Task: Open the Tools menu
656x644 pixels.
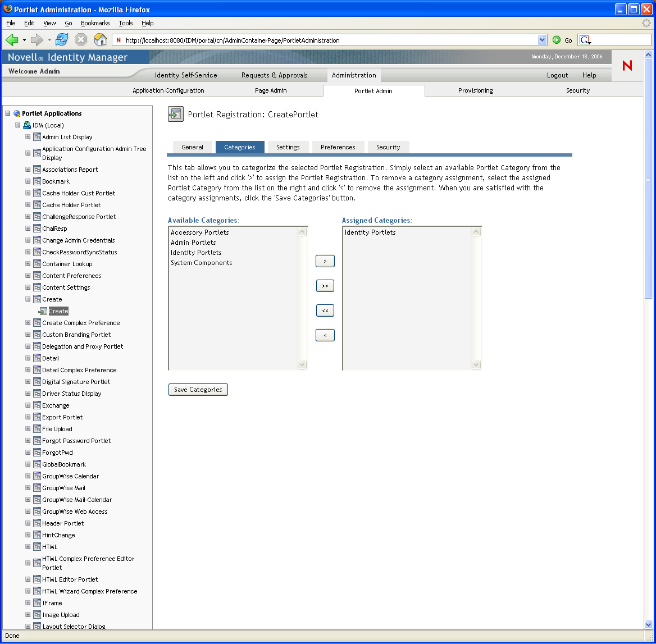Action: pos(125,23)
